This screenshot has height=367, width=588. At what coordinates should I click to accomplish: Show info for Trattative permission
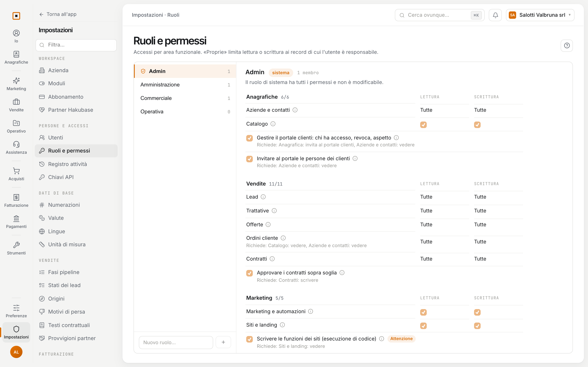coord(274,211)
